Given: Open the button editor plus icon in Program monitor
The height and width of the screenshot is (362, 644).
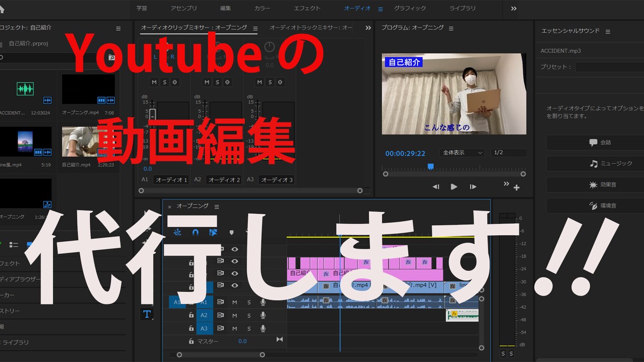Looking at the screenshot, I should click(516, 187).
